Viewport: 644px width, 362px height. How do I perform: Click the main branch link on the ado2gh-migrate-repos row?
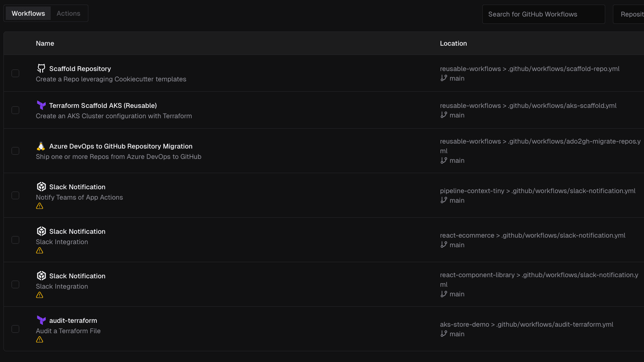point(457,160)
